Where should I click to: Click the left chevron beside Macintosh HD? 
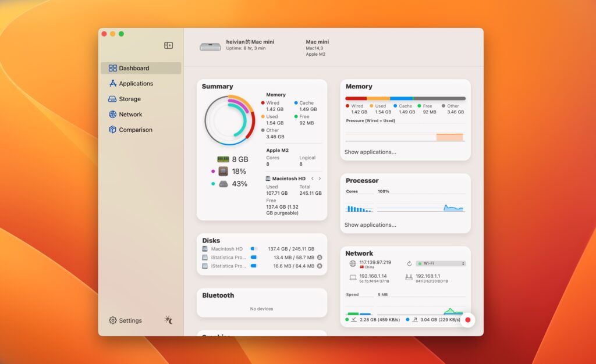313,179
